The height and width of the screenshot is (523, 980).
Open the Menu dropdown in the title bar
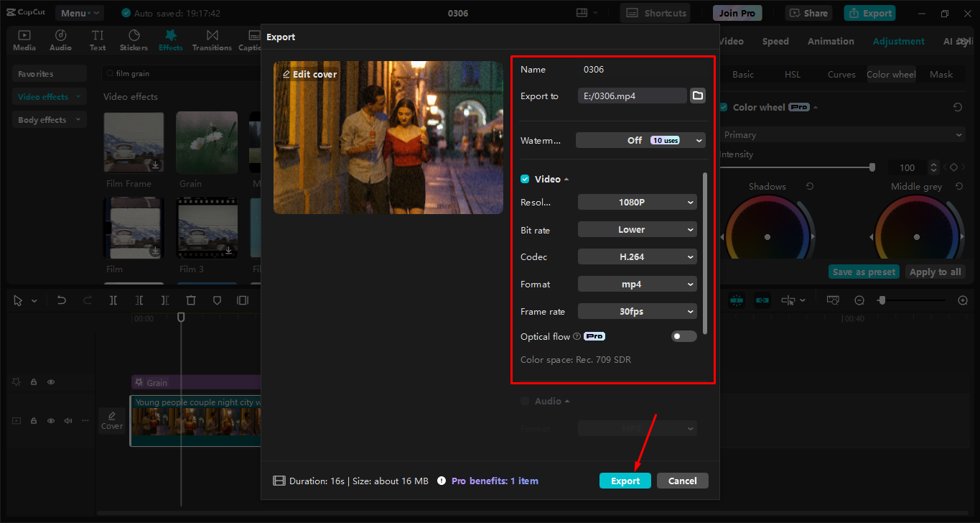tap(79, 12)
